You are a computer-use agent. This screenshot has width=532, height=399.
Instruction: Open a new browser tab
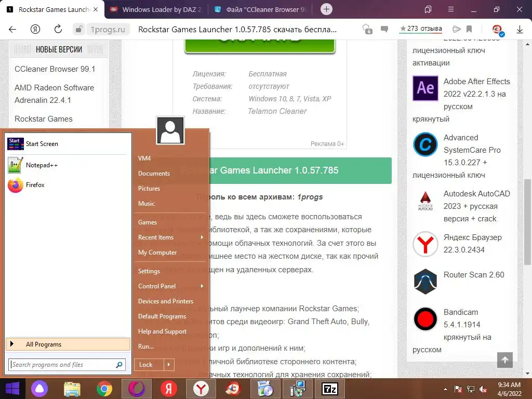(326, 9)
